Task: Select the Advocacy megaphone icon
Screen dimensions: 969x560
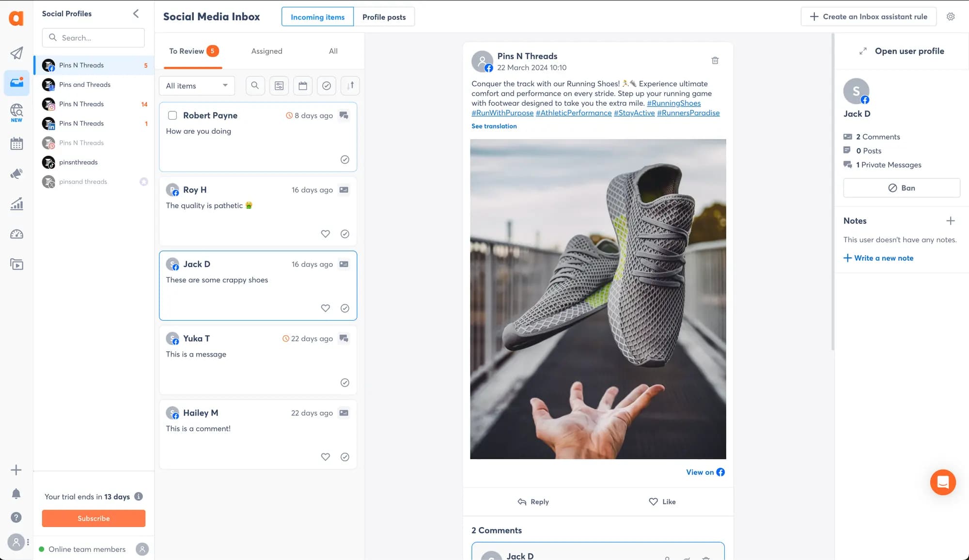Action: pos(16,173)
